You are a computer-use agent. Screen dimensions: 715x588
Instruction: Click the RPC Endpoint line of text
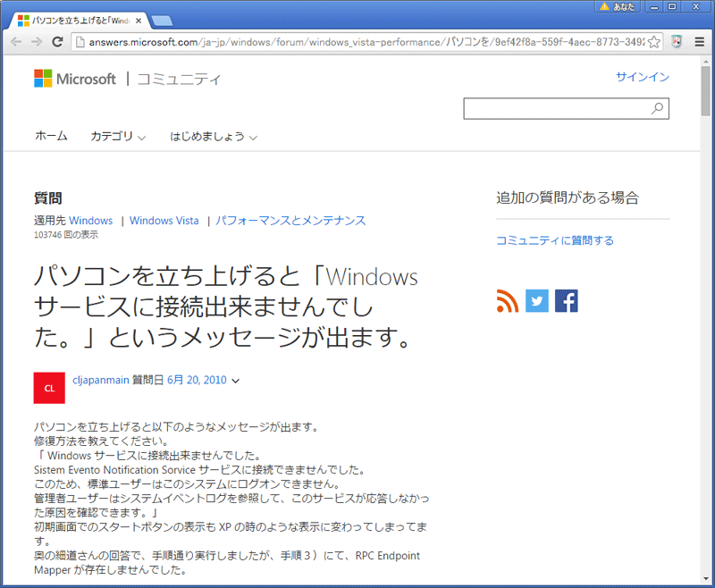(x=227, y=556)
